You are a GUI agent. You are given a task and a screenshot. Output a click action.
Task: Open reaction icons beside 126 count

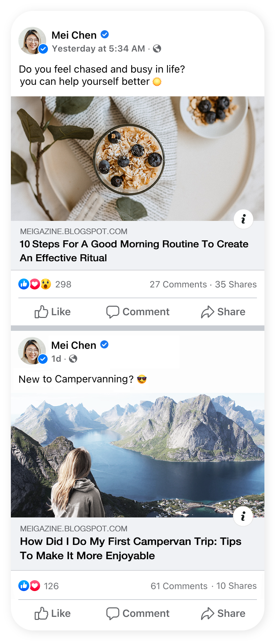(29, 586)
